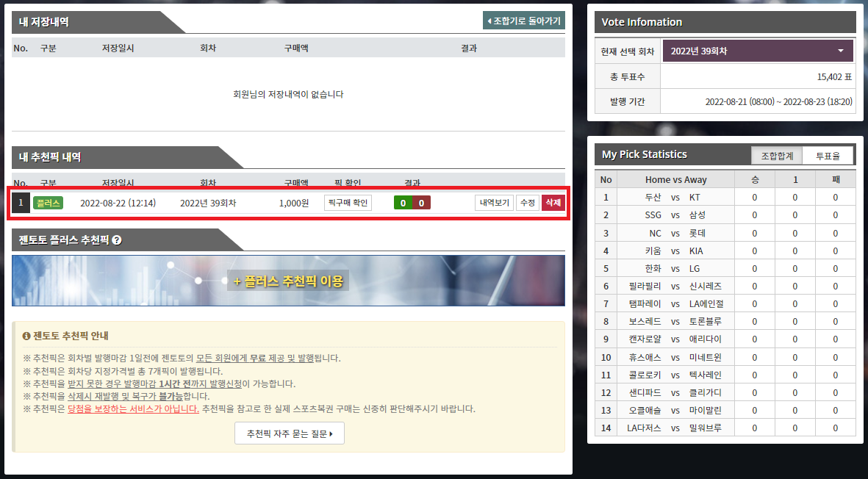This screenshot has height=479, width=868.
Task: Click the 구매액 value 1,000원
Action: [293, 203]
